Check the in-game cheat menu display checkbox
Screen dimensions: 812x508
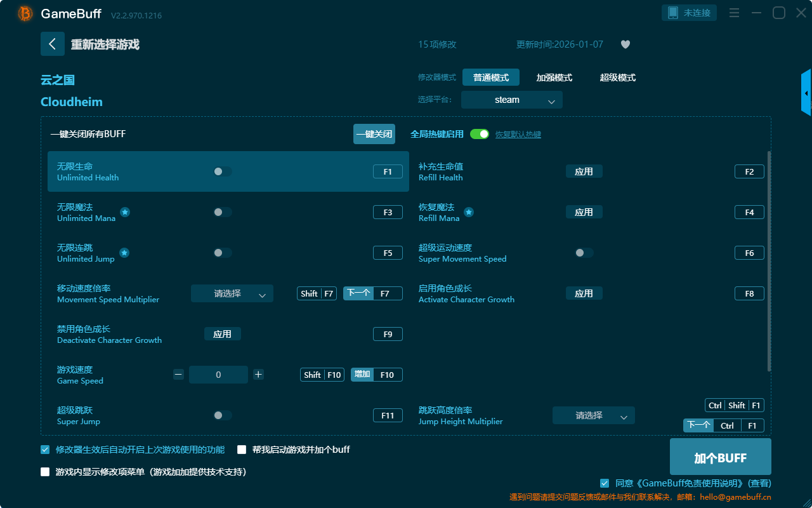[x=45, y=472]
